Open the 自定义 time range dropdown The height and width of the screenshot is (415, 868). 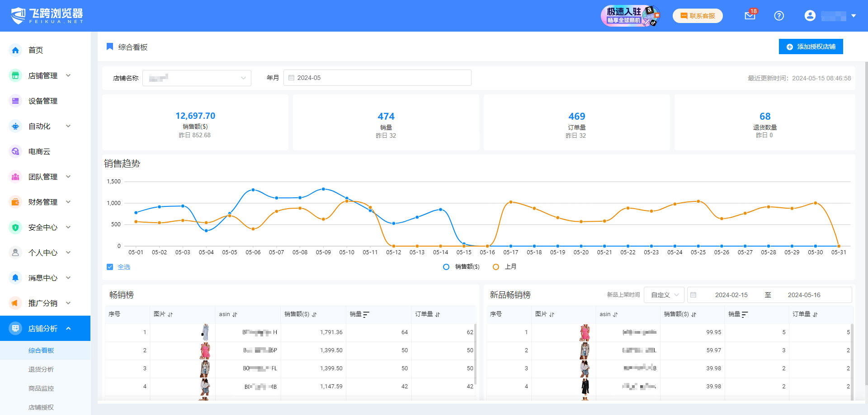coord(664,295)
